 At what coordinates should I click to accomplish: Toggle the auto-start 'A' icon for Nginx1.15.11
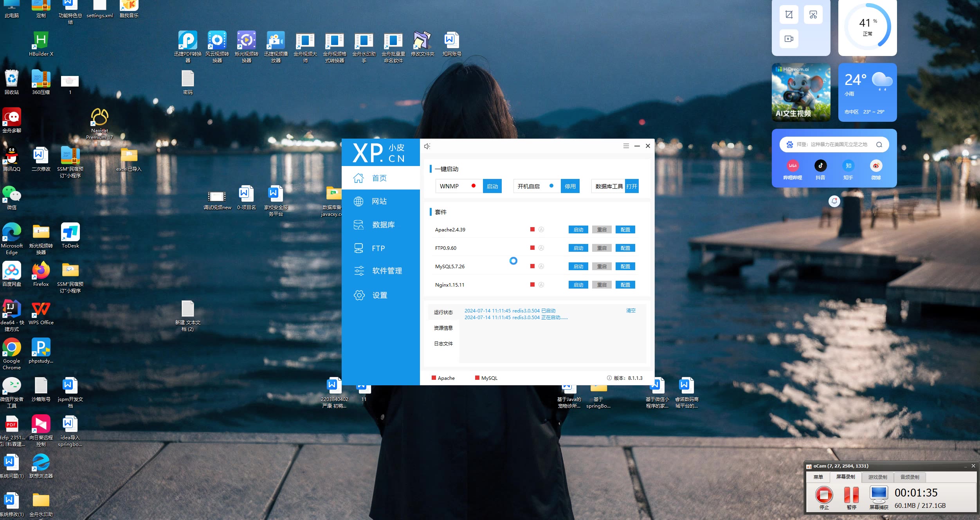click(541, 285)
